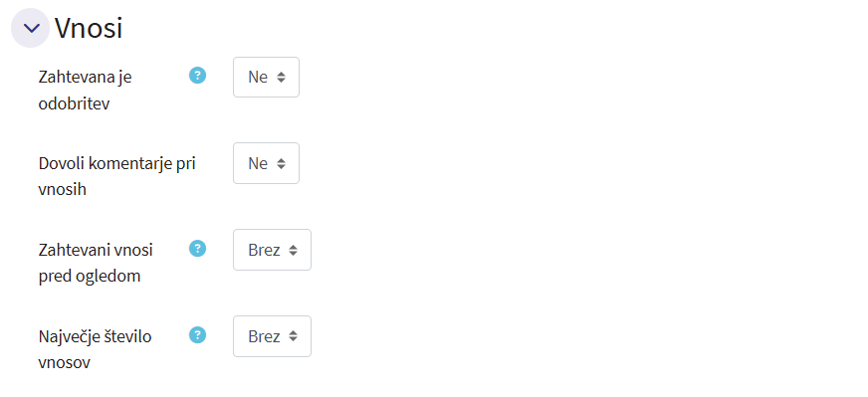Click the Vnosi section heading
Image resolution: width=868 pixels, height=397 pixels.
coord(89,28)
